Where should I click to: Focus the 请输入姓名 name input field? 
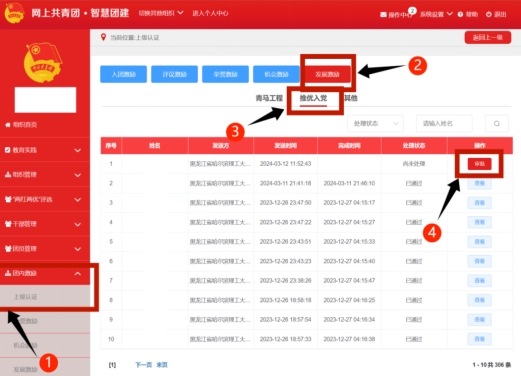pyautogui.click(x=444, y=124)
